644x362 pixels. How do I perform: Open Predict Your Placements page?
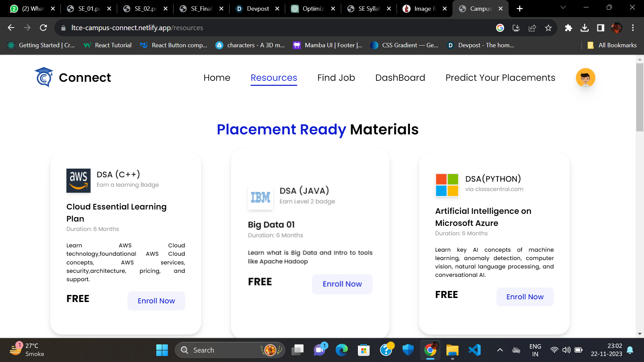click(x=500, y=78)
